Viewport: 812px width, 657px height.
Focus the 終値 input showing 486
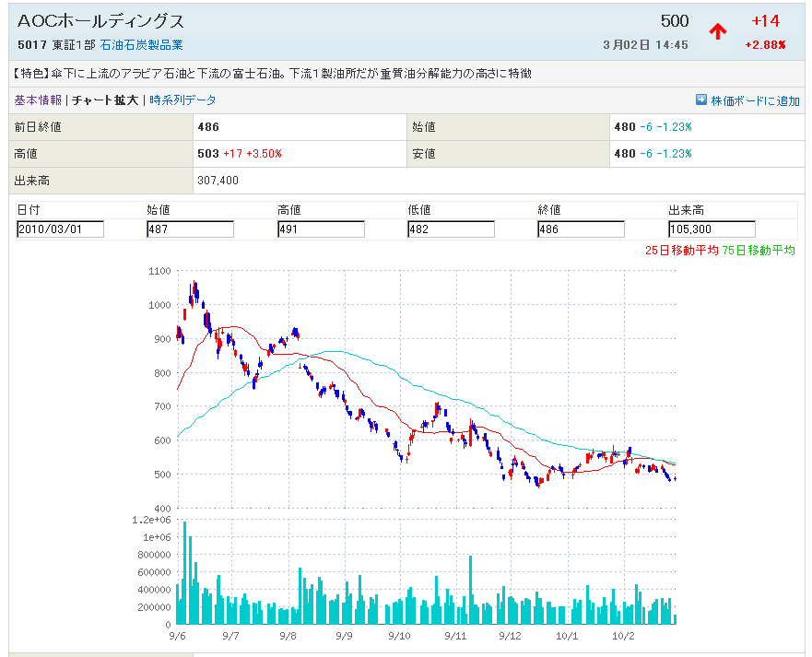point(581,229)
